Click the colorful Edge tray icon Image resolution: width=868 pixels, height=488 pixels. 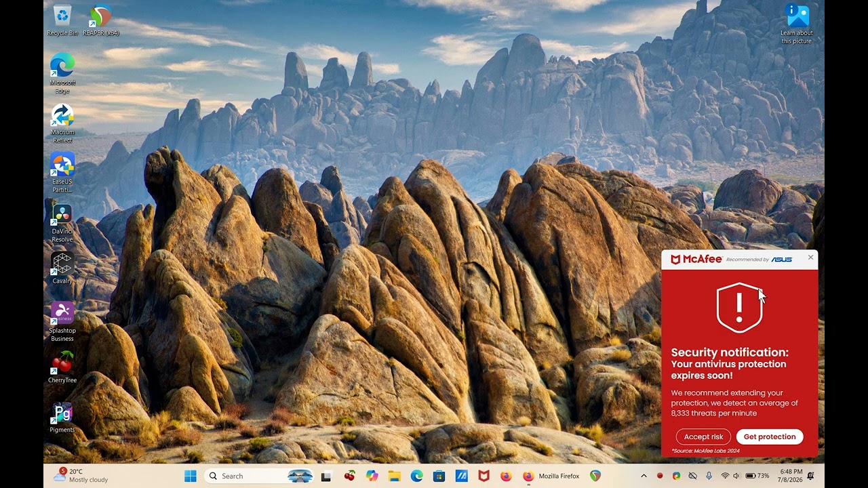tap(676, 476)
